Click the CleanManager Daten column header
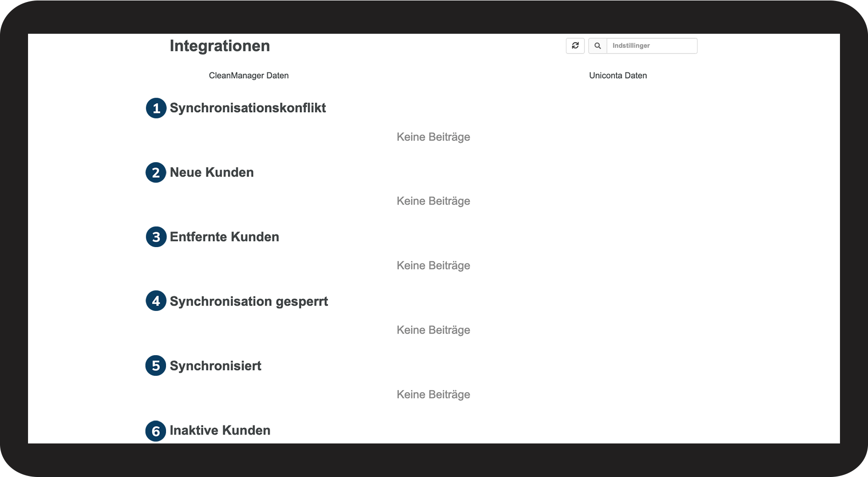This screenshot has height=477, width=868. pyautogui.click(x=249, y=76)
